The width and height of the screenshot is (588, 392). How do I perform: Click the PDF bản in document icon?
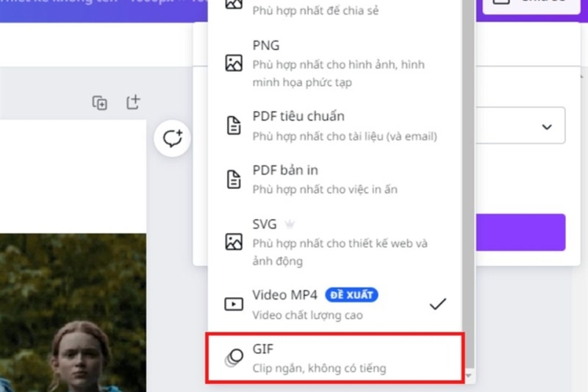(x=234, y=179)
